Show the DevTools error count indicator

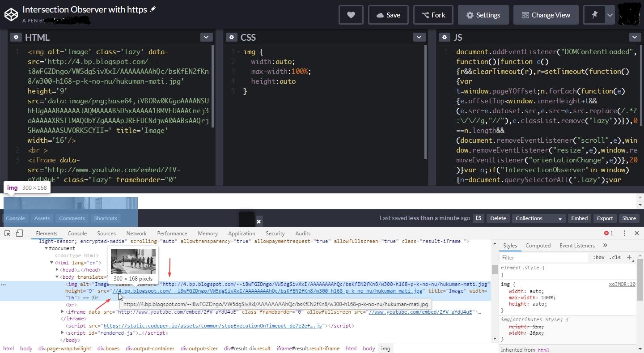(x=608, y=234)
